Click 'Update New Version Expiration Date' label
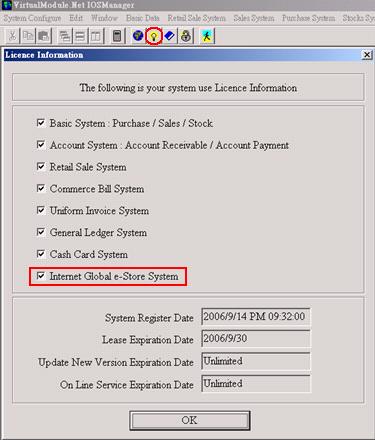 116,362
